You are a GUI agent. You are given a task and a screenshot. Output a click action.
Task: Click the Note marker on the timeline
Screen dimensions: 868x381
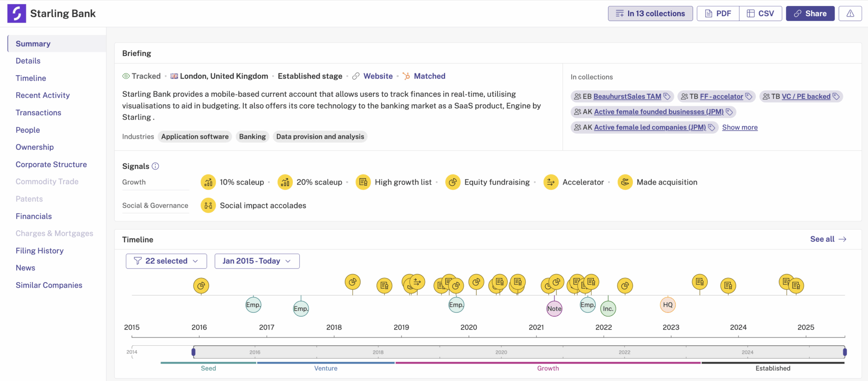[x=554, y=308]
